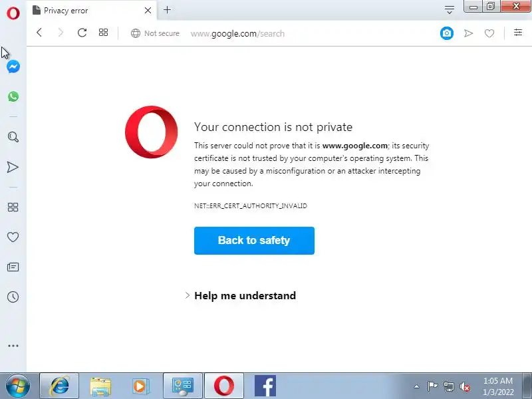532x399 pixels.
Task: Open Messenger in the Opera sidebar
Action: [x=13, y=66]
